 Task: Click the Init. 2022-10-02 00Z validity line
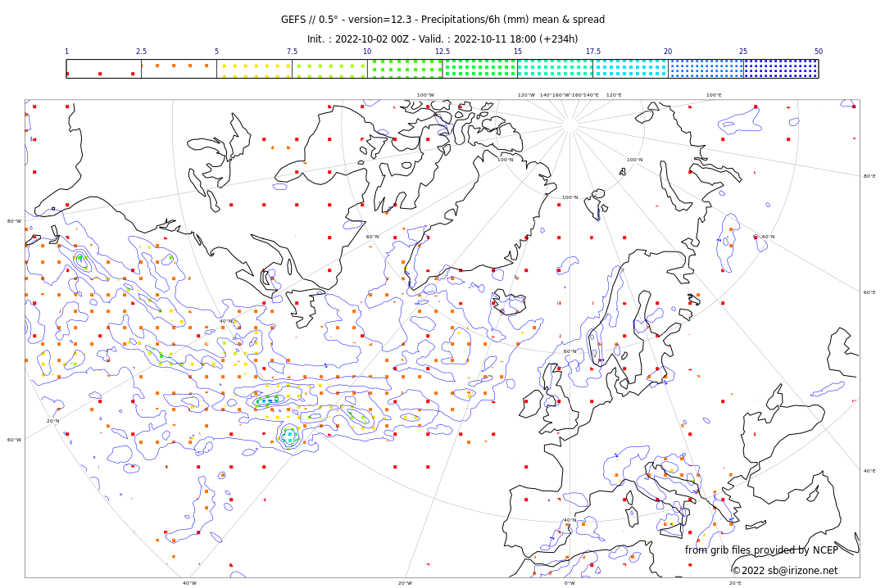pos(442,39)
